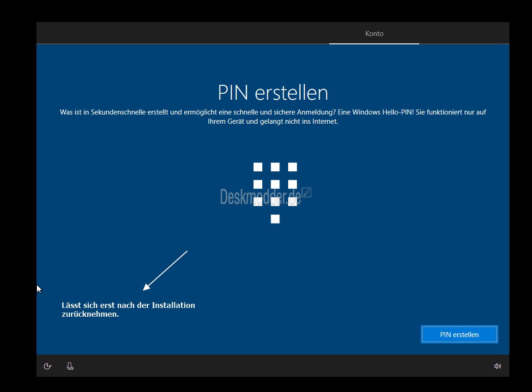Click the Windows Hello-PIN description text

click(x=272, y=117)
